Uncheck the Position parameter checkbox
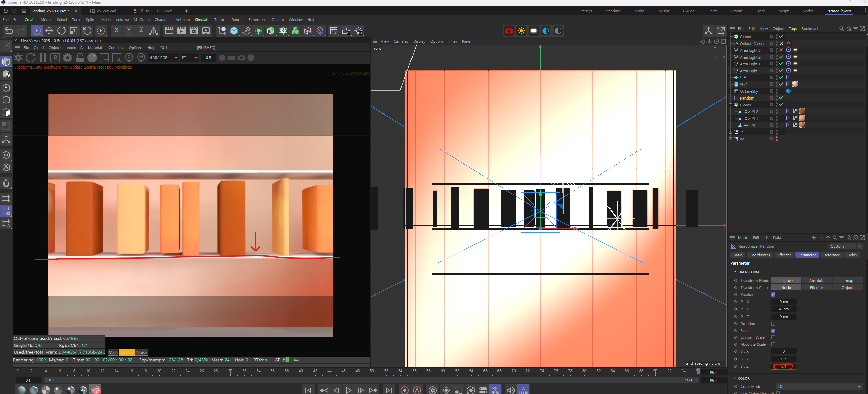Screen dimensions: 868x394 [x=773, y=294]
